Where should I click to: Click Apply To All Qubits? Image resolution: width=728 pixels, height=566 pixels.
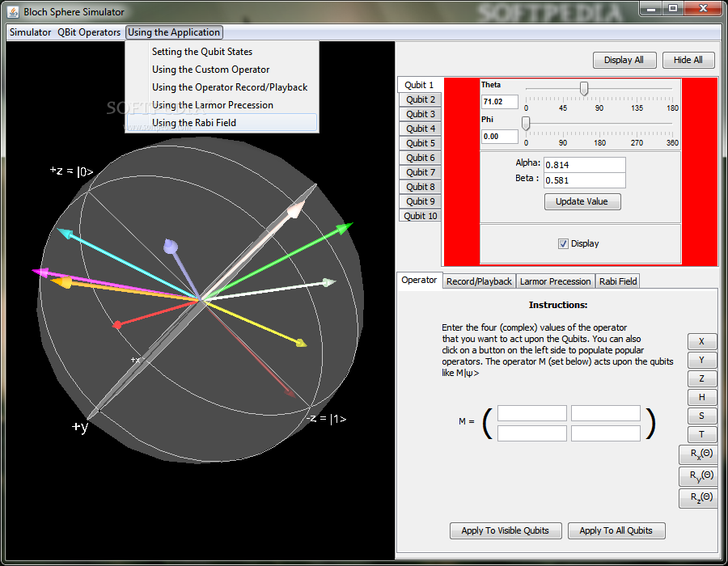point(616,530)
